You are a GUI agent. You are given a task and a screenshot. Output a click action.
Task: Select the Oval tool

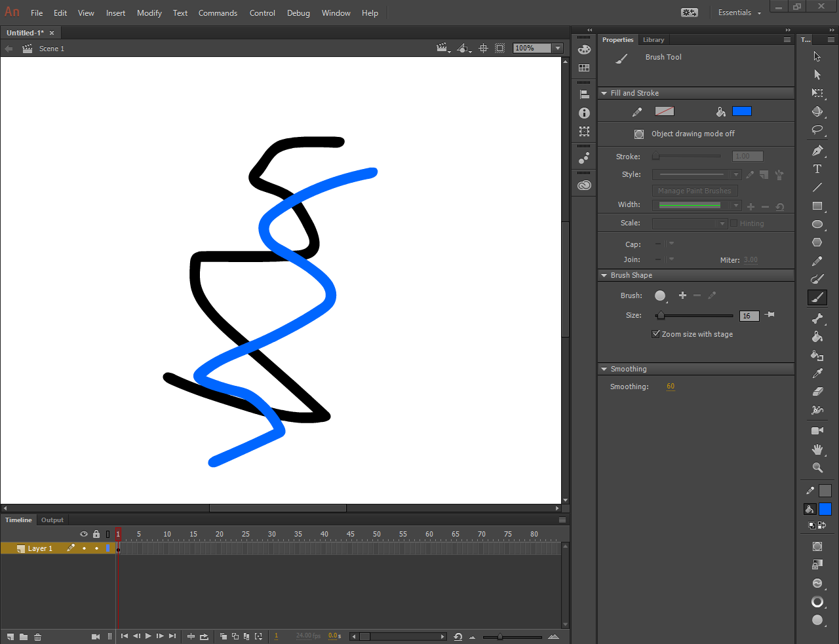pos(817,224)
